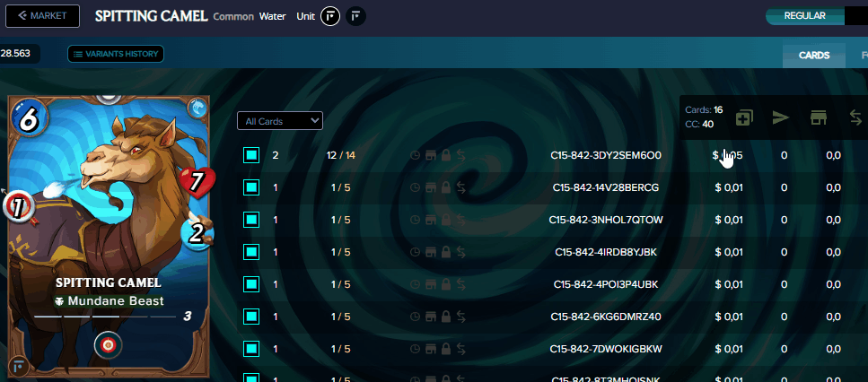Click the sell on market storefront icon
Image resolution: width=868 pixels, height=382 pixels.
[x=818, y=117]
